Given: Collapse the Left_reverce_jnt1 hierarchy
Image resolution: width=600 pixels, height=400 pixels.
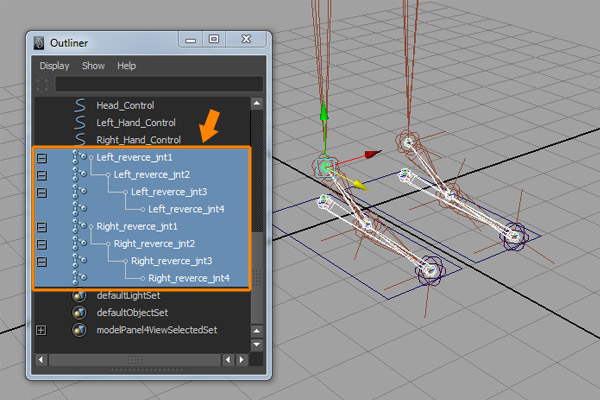Looking at the screenshot, I should click(41, 158).
